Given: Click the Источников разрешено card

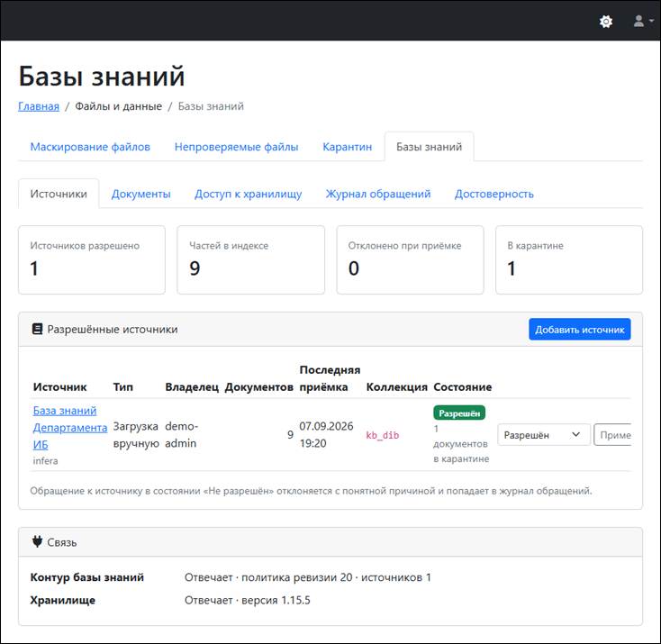Looking at the screenshot, I should point(92,259).
